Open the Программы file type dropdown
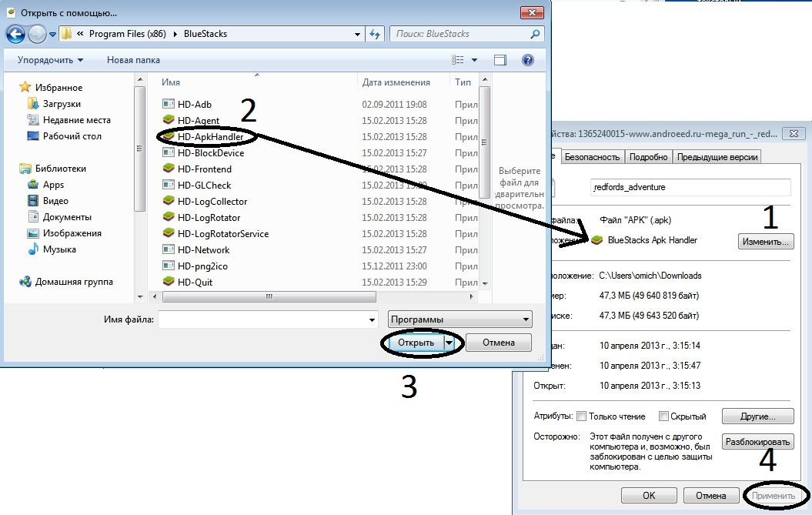Viewport: 812px width, 515px height. (x=460, y=319)
